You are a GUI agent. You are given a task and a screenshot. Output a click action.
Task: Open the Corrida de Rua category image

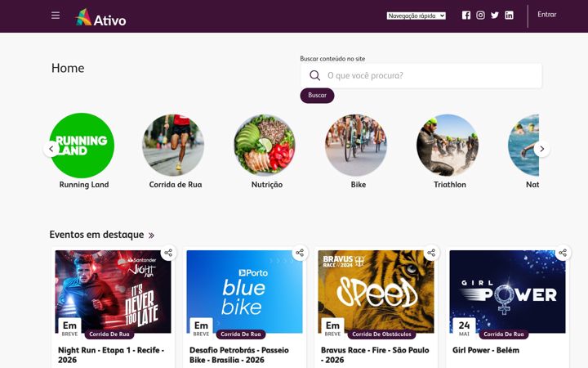point(173,146)
